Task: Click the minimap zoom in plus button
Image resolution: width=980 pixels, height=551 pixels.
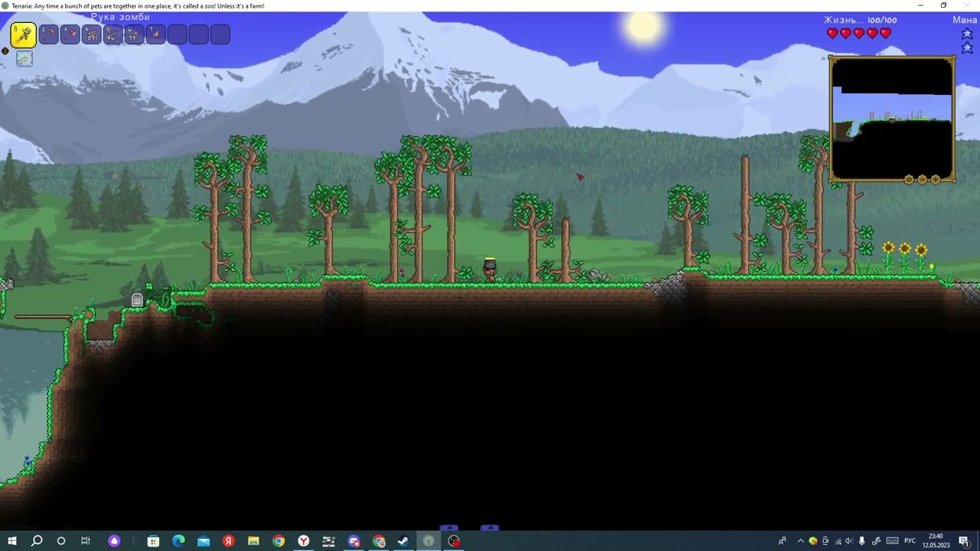Action: pos(936,180)
